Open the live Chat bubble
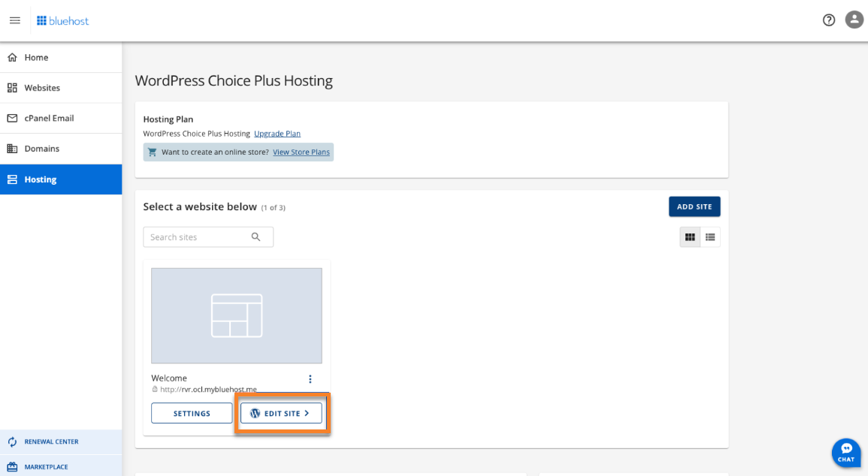 click(x=846, y=452)
